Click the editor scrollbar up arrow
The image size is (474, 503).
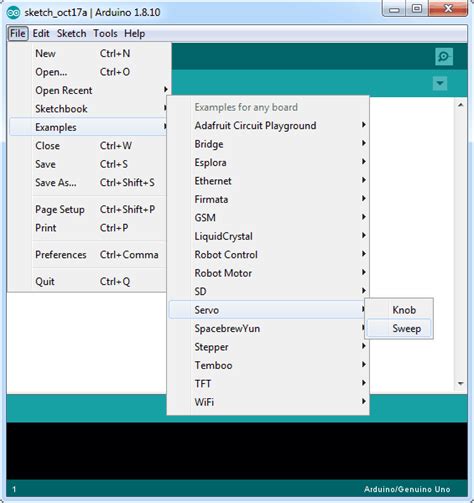click(461, 105)
